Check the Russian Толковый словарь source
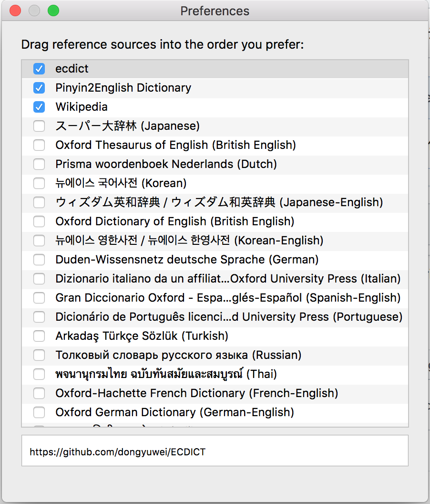Image resolution: width=430 pixels, height=504 pixels. [39, 355]
